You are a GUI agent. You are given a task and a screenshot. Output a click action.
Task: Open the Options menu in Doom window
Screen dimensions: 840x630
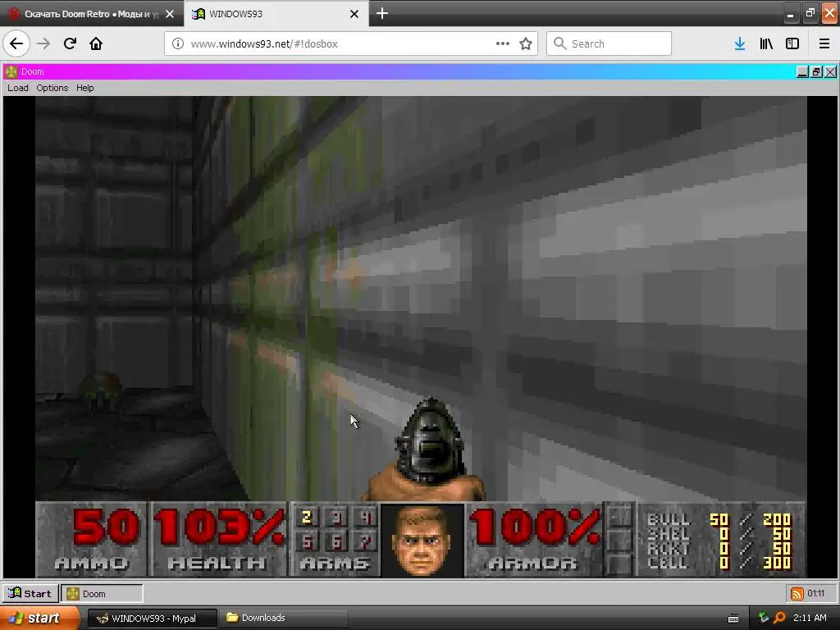(52, 88)
